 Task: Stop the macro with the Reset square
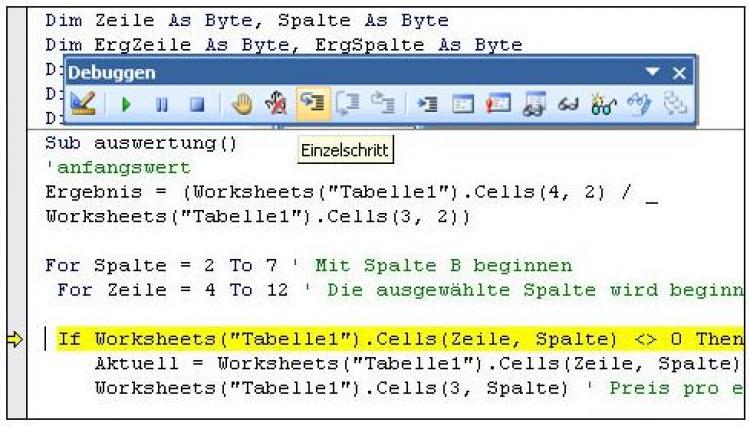pyautogui.click(x=197, y=103)
